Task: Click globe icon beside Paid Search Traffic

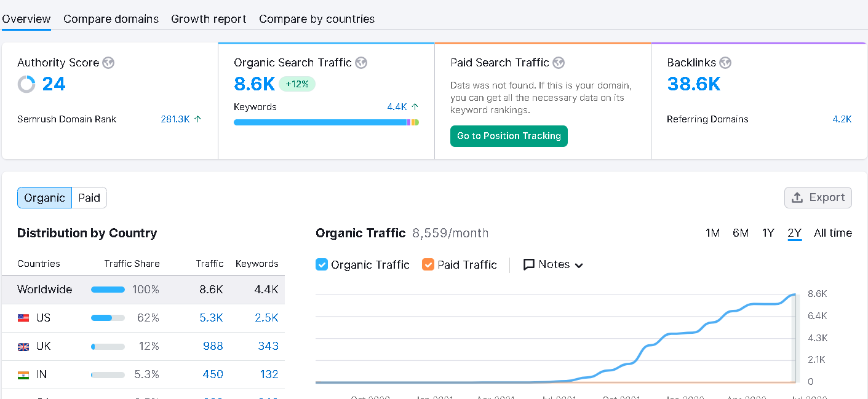Action: click(559, 63)
